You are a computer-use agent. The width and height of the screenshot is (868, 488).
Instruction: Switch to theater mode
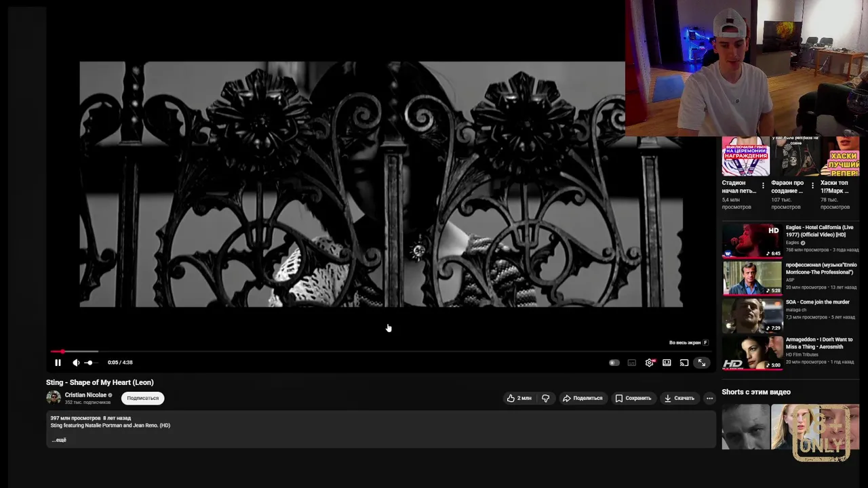[x=667, y=363]
